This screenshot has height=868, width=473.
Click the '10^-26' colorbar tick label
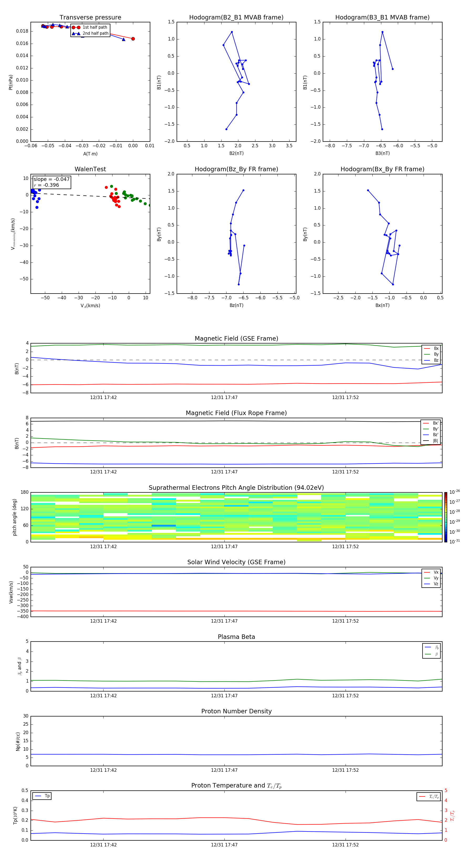click(x=455, y=492)
